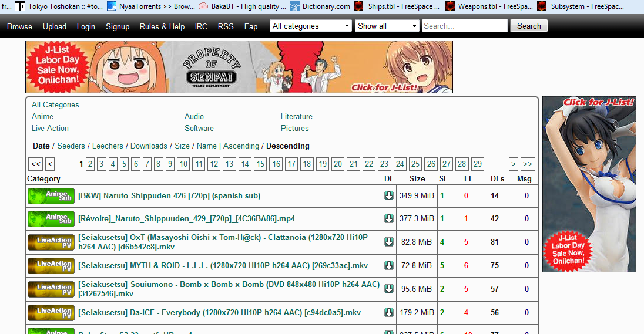
Task: Open Upload page
Action: [55, 26]
